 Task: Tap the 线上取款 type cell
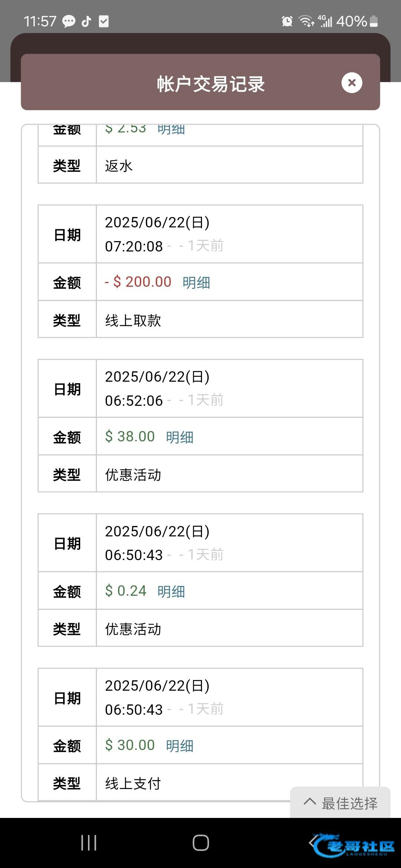point(229,320)
